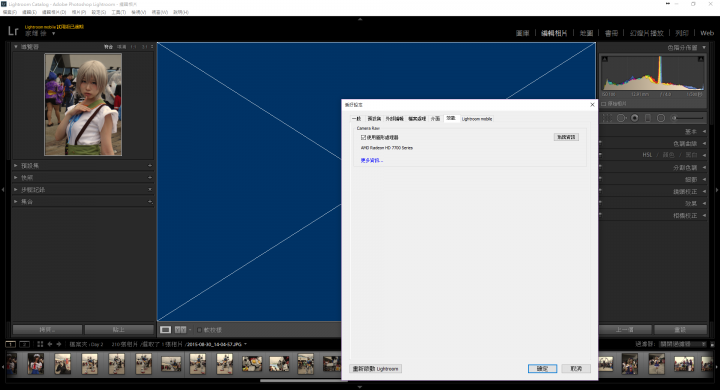Toggle 鏡頭校正 Lens Corrections panel switch

[601, 191]
